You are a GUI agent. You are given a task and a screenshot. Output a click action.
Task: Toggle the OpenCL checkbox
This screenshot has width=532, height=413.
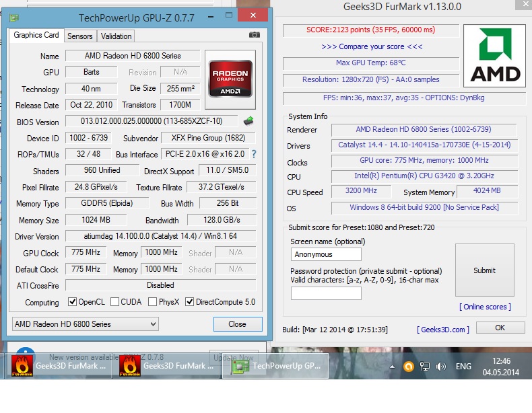[72, 301]
